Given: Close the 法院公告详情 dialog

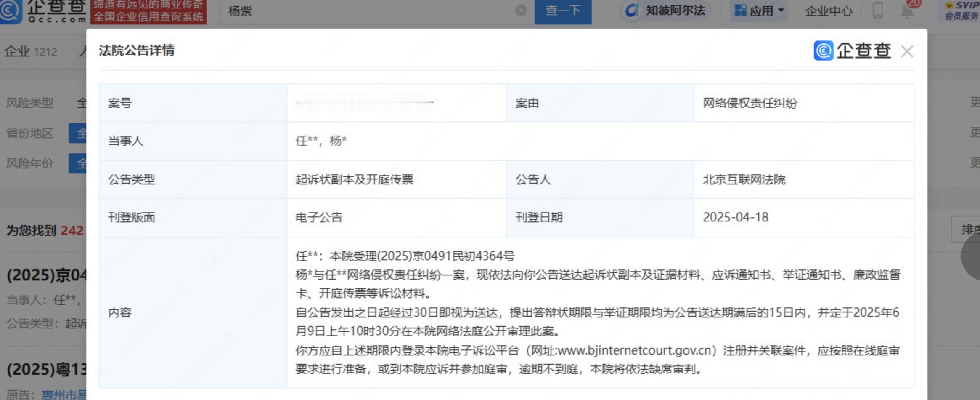Looking at the screenshot, I should (x=907, y=51).
